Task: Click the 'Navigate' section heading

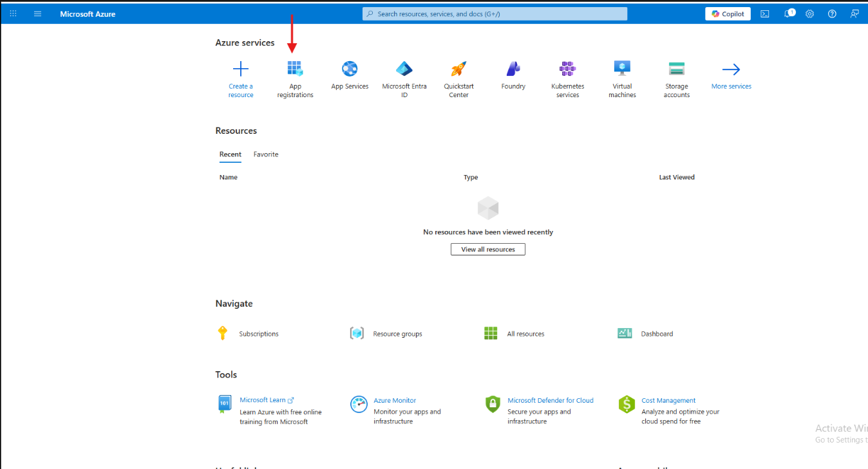Action: click(x=234, y=304)
